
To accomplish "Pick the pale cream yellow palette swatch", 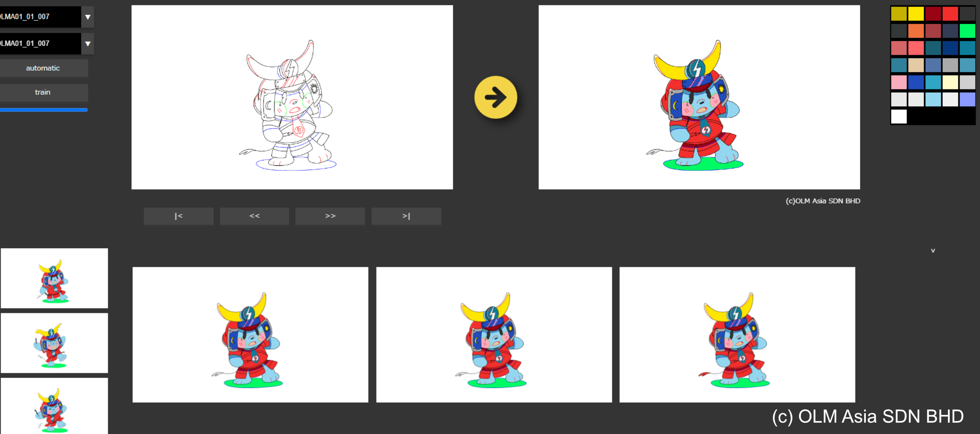I will pos(950,82).
